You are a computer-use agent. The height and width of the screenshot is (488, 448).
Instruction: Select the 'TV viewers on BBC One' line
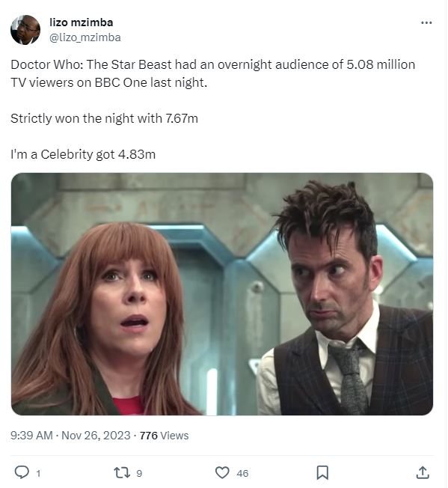click(108, 83)
